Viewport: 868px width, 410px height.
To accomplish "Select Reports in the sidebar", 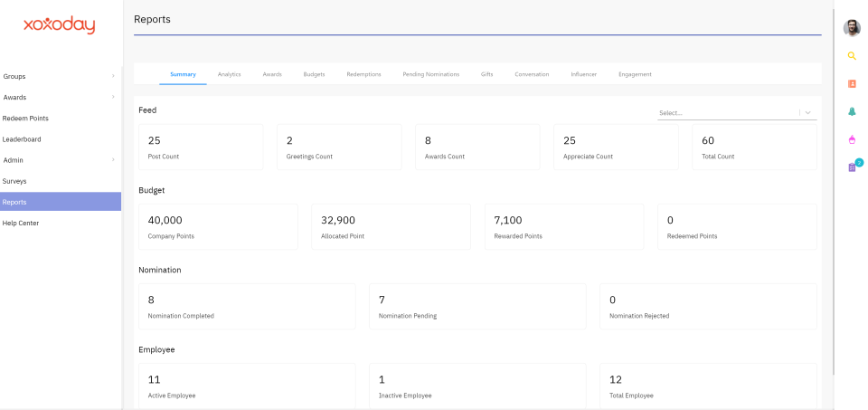I will pos(61,202).
